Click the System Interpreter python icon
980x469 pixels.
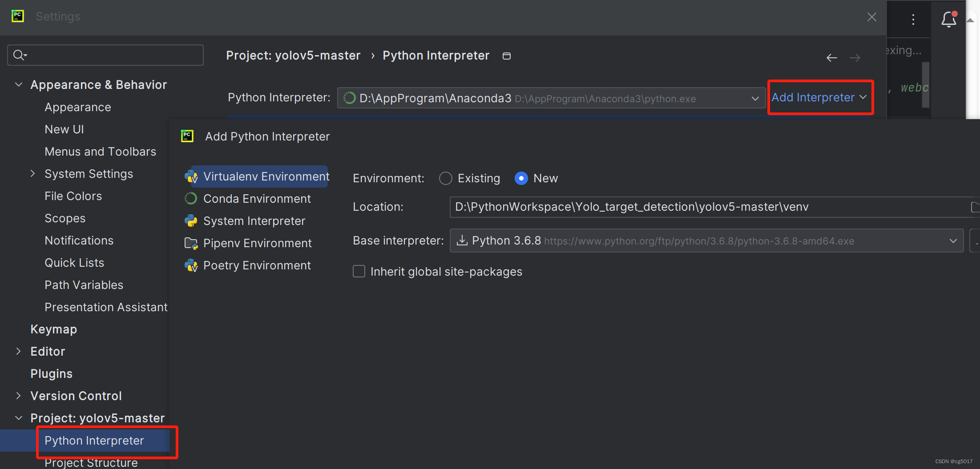pos(191,221)
